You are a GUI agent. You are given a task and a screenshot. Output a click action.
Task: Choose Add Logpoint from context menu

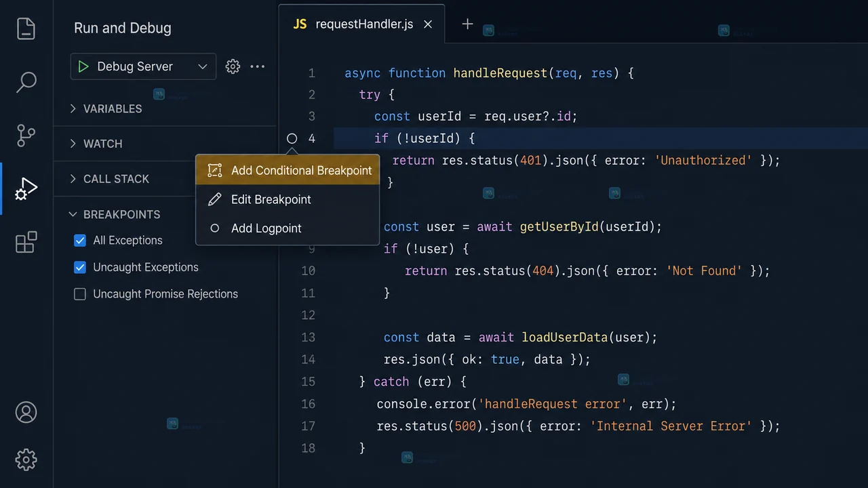point(288,228)
